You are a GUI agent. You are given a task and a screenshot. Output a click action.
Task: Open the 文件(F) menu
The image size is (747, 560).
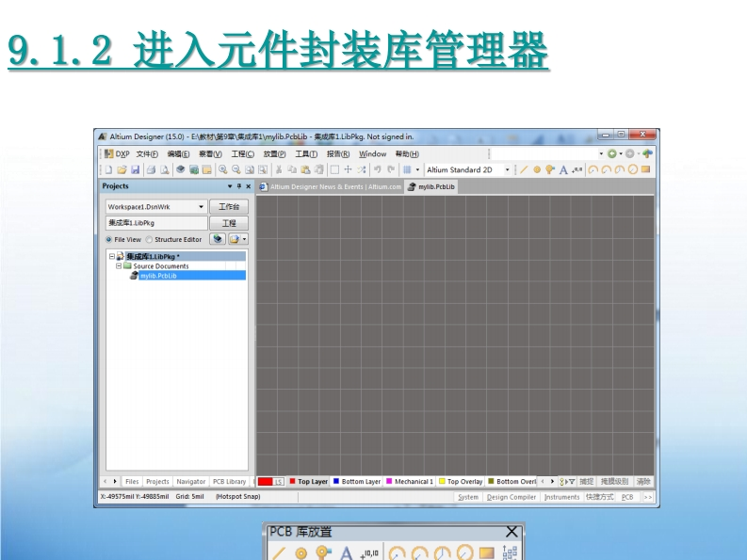tap(147, 153)
